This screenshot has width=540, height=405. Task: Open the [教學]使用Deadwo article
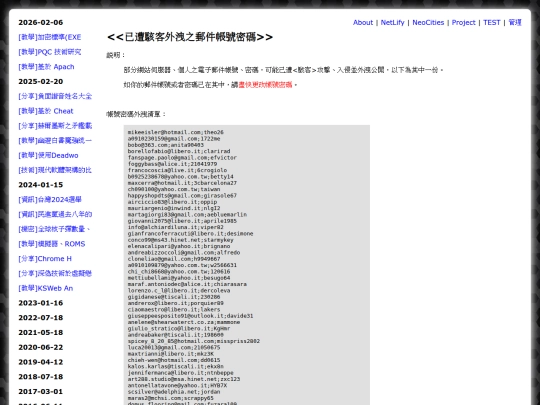tap(48, 155)
